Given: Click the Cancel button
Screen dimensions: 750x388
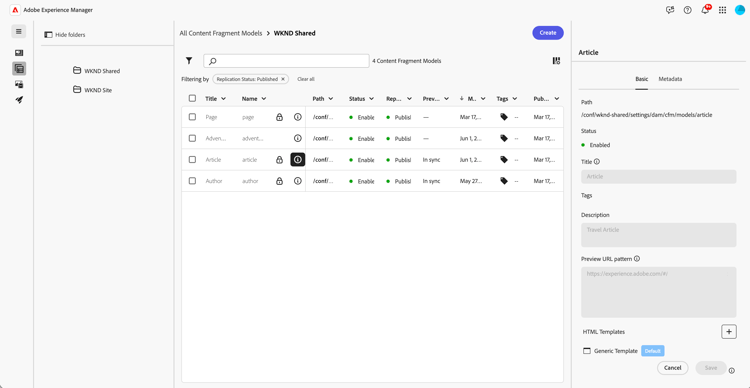Looking at the screenshot, I should (673, 368).
